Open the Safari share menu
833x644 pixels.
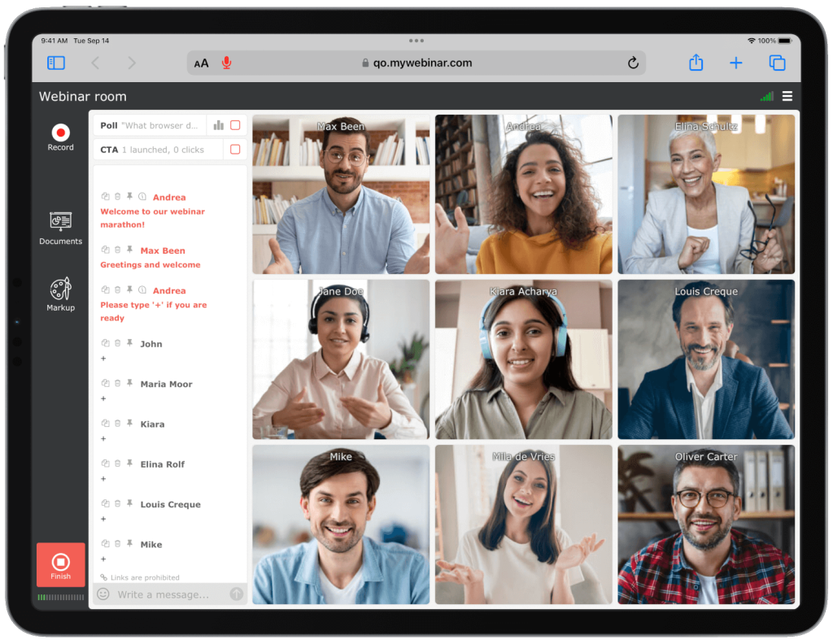696,63
